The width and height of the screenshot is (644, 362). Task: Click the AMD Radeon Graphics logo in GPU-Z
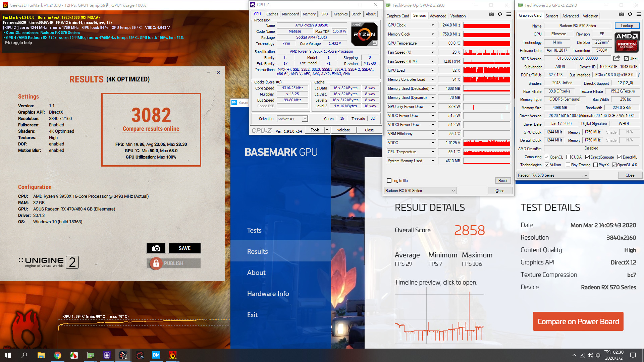[627, 42]
